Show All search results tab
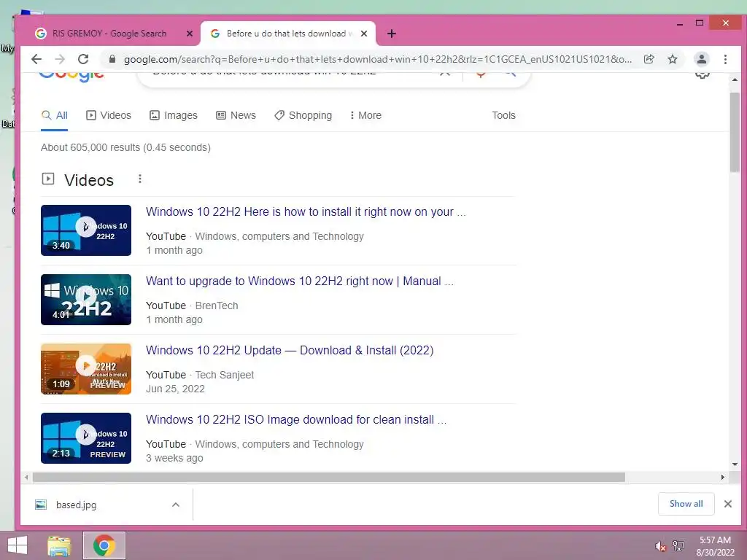Viewport: 747px width, 560px height. tap(54, 115)
